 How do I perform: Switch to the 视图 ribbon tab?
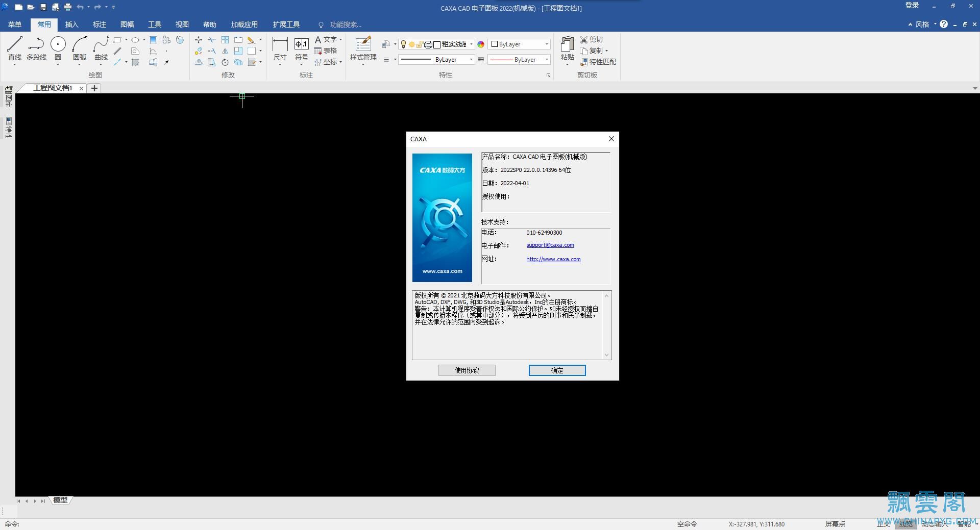182,24
